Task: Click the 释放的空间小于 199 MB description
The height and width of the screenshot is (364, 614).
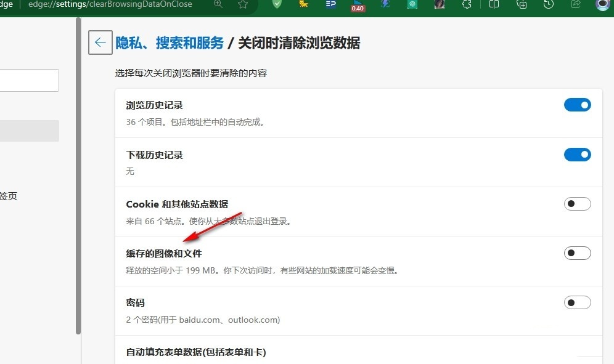Action: (263, 270)
